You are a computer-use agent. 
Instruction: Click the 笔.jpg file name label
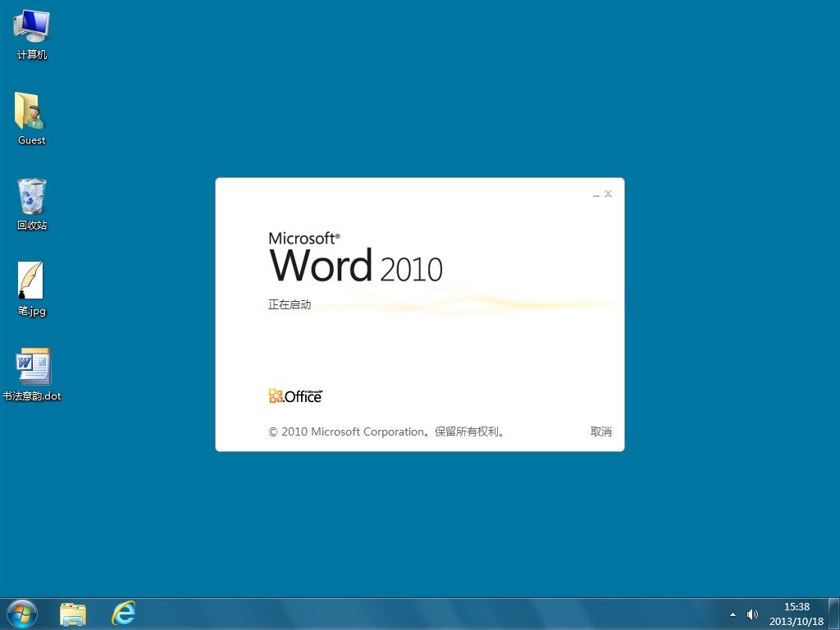[x=32, y=311]
